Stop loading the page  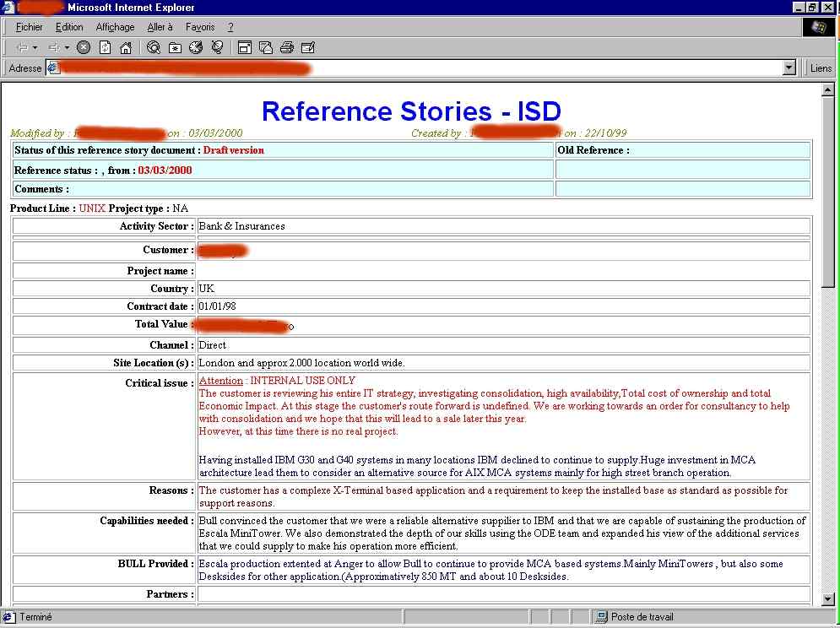click(84, 47)
